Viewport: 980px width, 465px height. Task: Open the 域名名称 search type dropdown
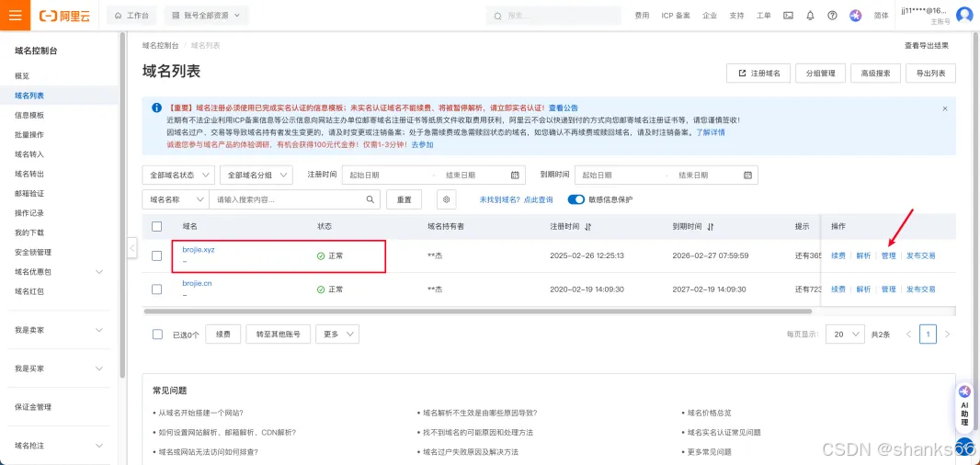176,199
